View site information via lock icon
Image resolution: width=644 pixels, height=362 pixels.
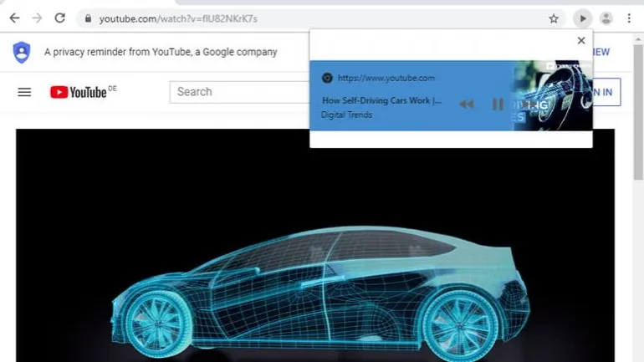[87, 18]
